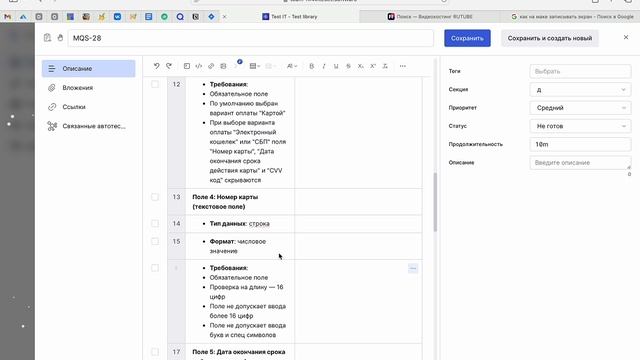The image size is (640, 360).
Task: Click the text 'Поле 5: Дата окончания срока'
Action: pos(239,352)
